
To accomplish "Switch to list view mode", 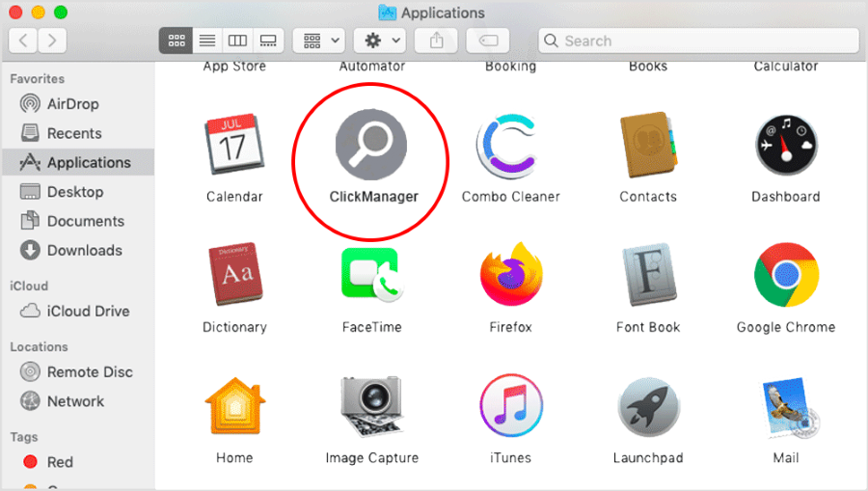I will point(206,41).
